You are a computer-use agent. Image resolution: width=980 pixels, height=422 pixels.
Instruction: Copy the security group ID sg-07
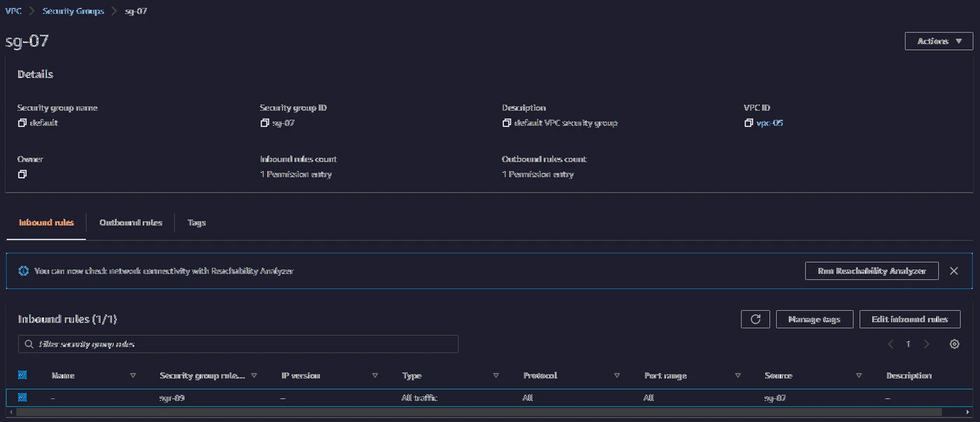click(x=265, y=123)
